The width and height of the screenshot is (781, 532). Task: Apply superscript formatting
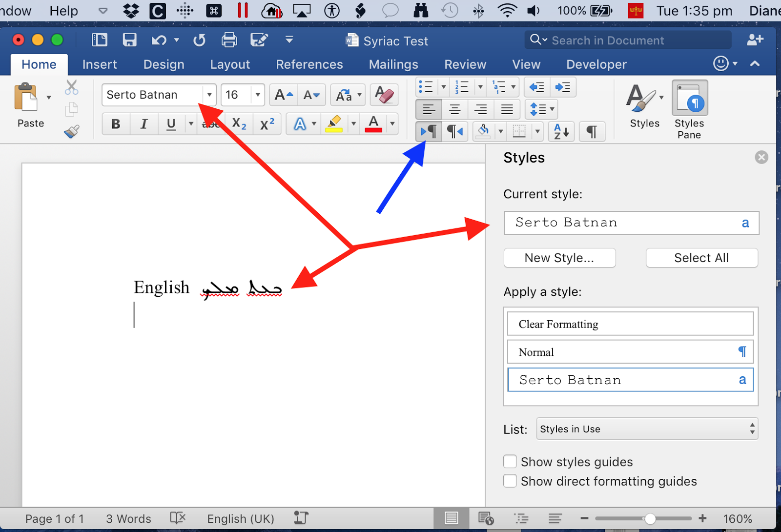pos(267,124)
